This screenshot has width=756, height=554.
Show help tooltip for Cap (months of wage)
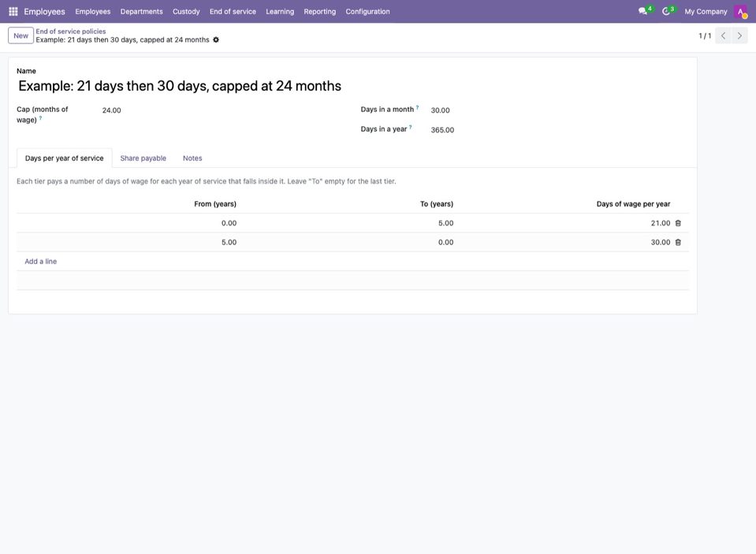click(40, 118)
